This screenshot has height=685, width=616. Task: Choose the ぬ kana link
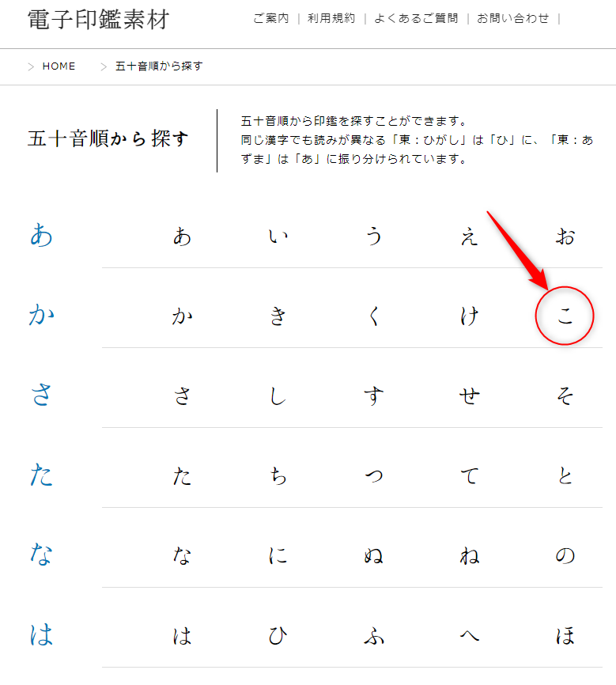(x=374, y=556)
